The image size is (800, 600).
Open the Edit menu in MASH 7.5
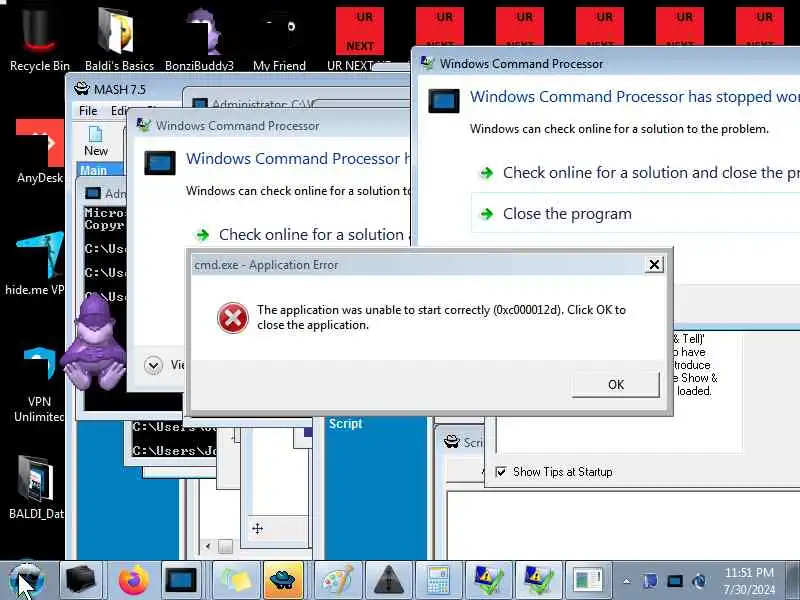pyautogui.click(x=120, y=111)
